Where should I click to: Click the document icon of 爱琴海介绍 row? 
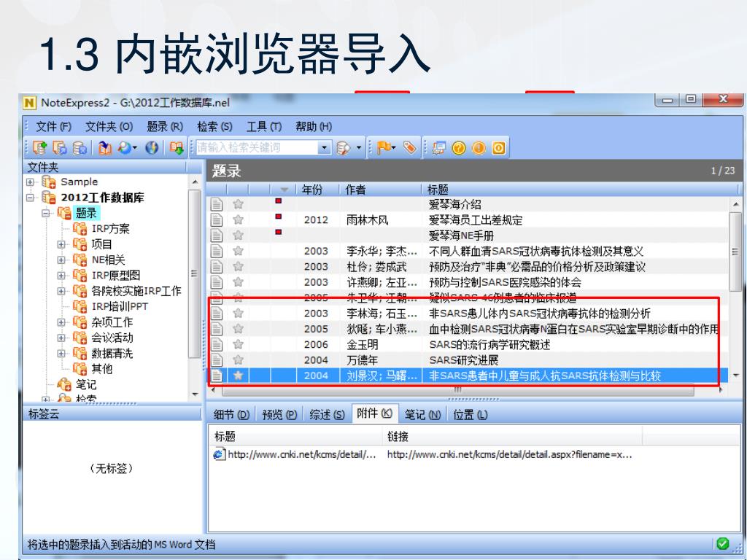(217, 204)
